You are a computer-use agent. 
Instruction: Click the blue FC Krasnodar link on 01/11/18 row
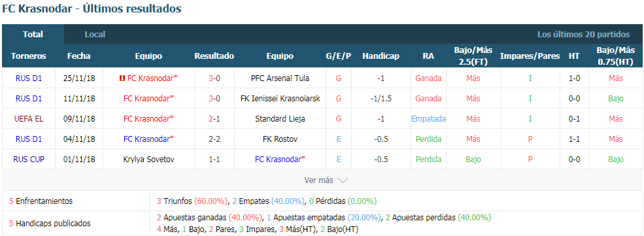pos(280,160)
